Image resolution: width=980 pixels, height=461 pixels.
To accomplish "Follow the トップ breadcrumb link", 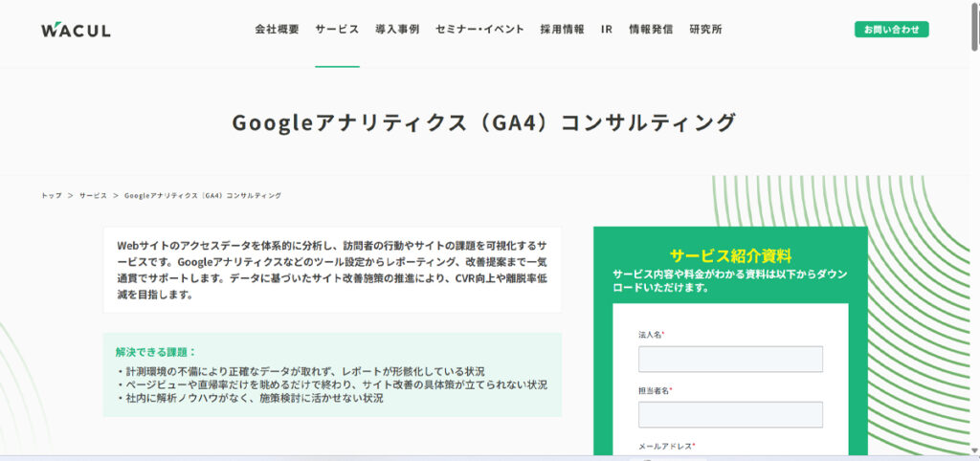I will tap(52, 195).
